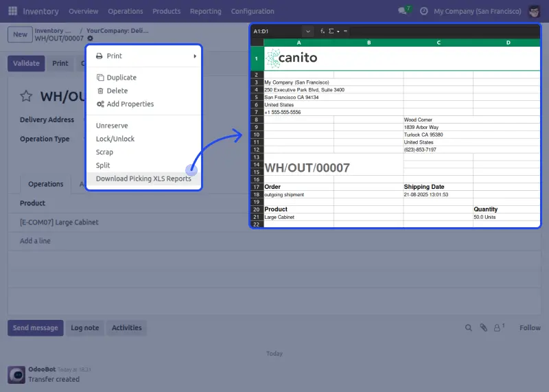This screenshot has height=392, width=549.
Task: Select spreadsheet row 17 header
Action: tap(257, 187)
